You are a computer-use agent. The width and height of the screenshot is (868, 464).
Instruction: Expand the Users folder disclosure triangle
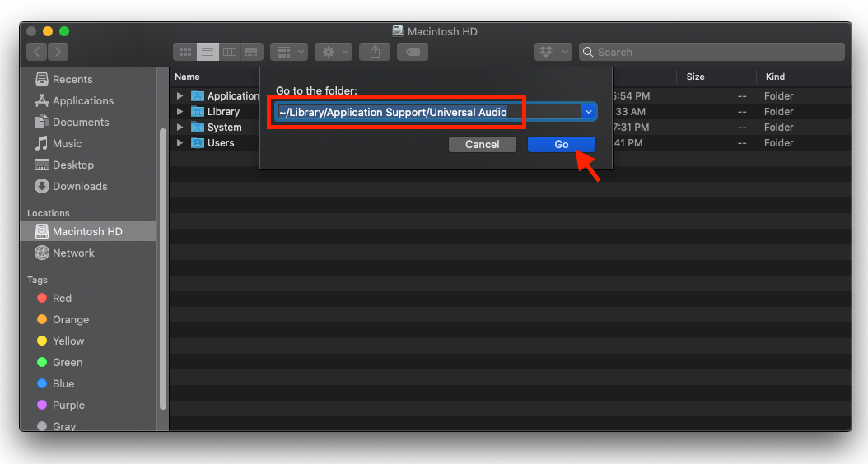(180, 143)
